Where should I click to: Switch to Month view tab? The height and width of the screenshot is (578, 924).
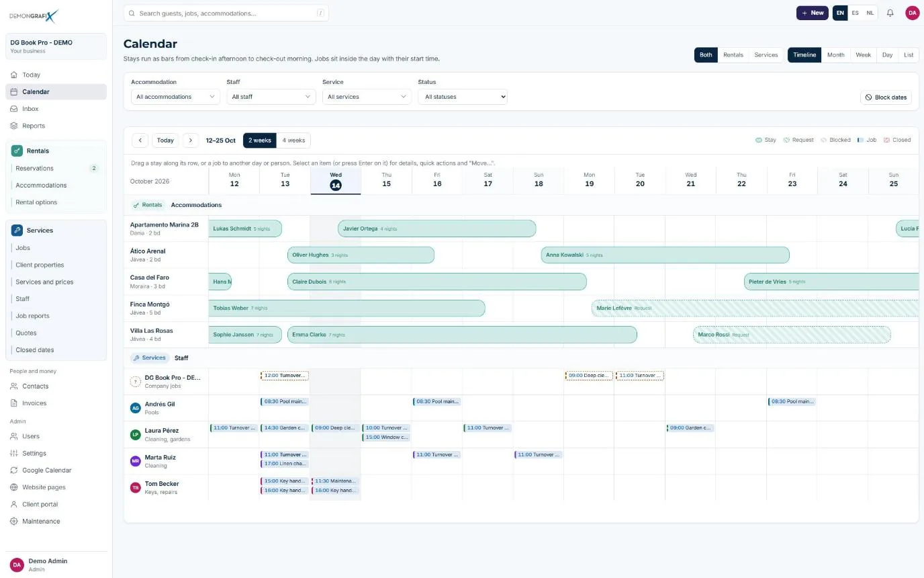tap(836, 55)
